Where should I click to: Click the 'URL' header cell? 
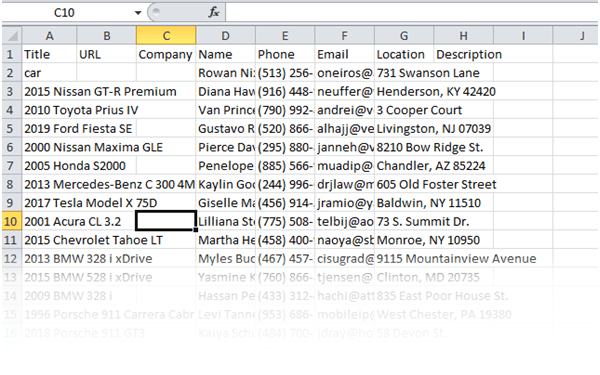pos(107,54)
